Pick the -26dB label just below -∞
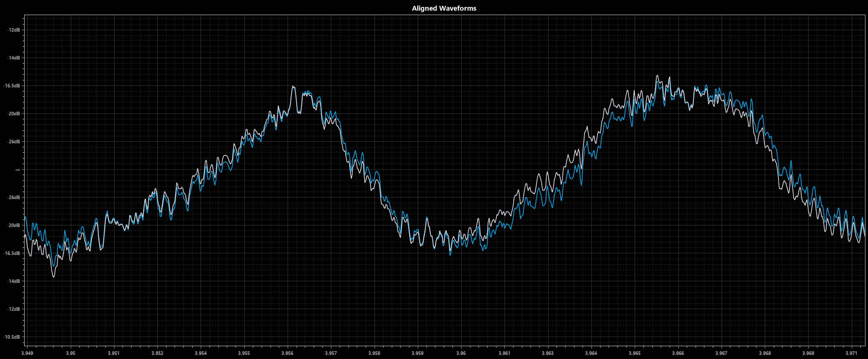868x359 pixels. click(13, 197)
